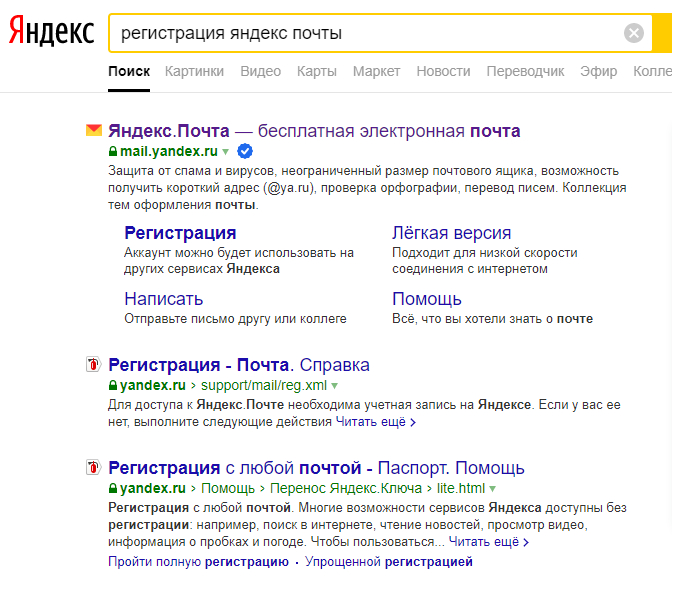675x591 pixels.
Task: Click Перенос Яндекс.Ключа breadcrumb
Action: point(346,488)
